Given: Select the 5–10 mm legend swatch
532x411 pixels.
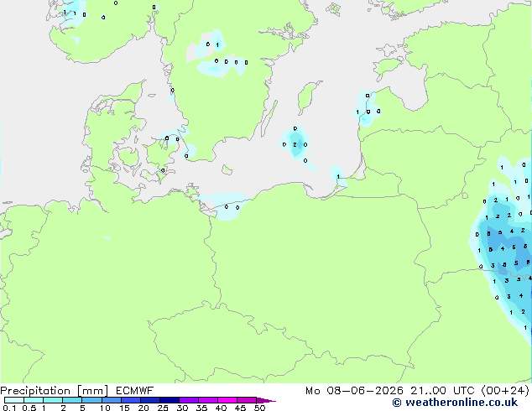Looking at the screenshot, I should coord(91,400).
